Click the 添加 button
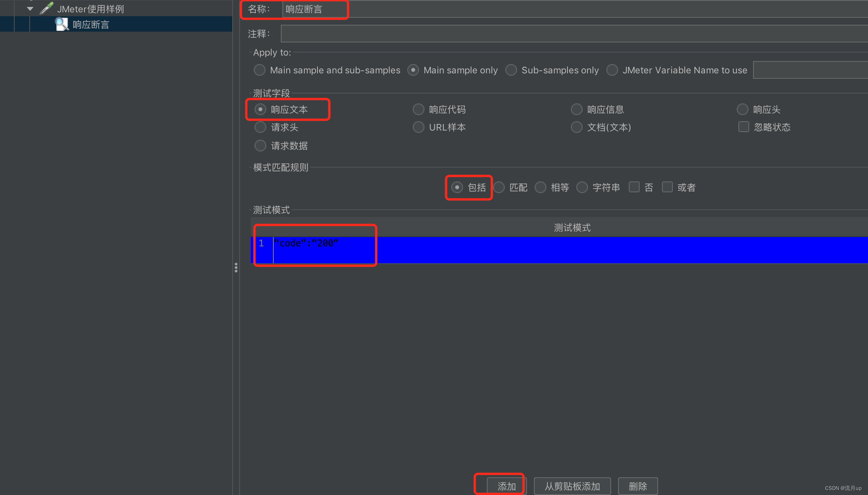The width and height of the screenshot is (868, 495). (507, 486)
